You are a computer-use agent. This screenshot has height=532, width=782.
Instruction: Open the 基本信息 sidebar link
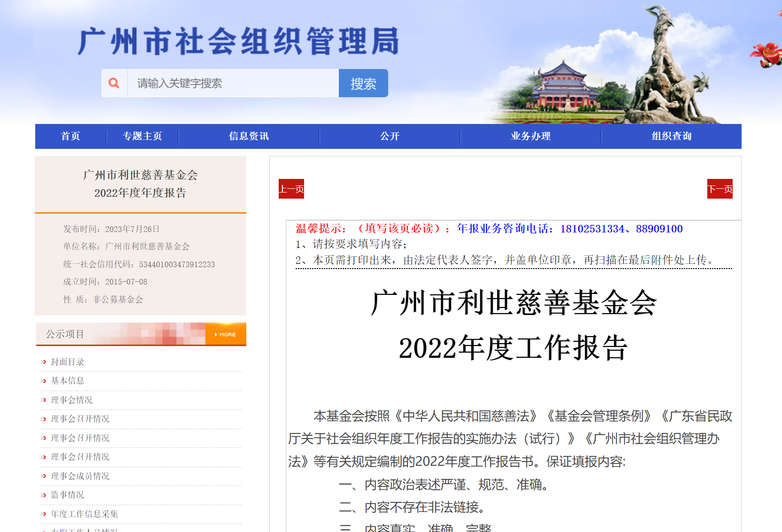pos(68,381)
